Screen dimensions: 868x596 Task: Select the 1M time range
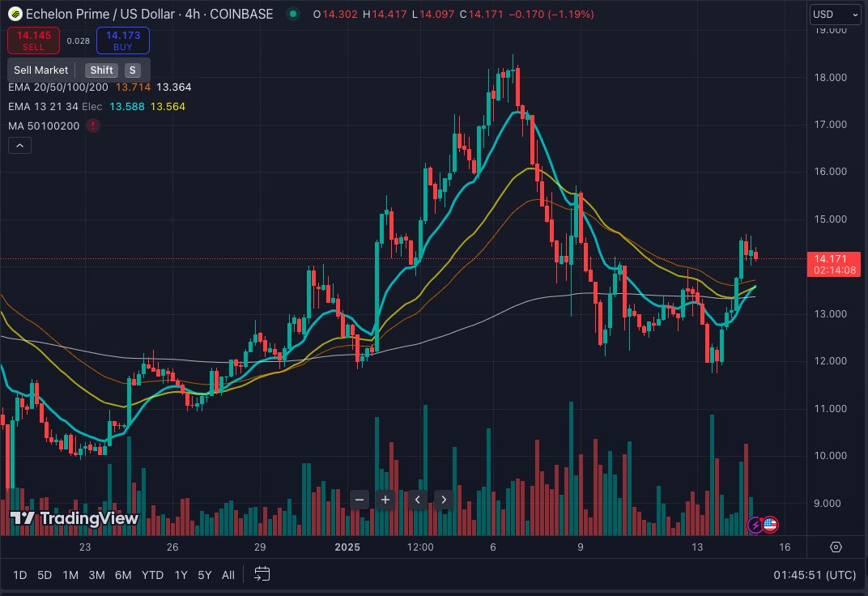point(70,575)
